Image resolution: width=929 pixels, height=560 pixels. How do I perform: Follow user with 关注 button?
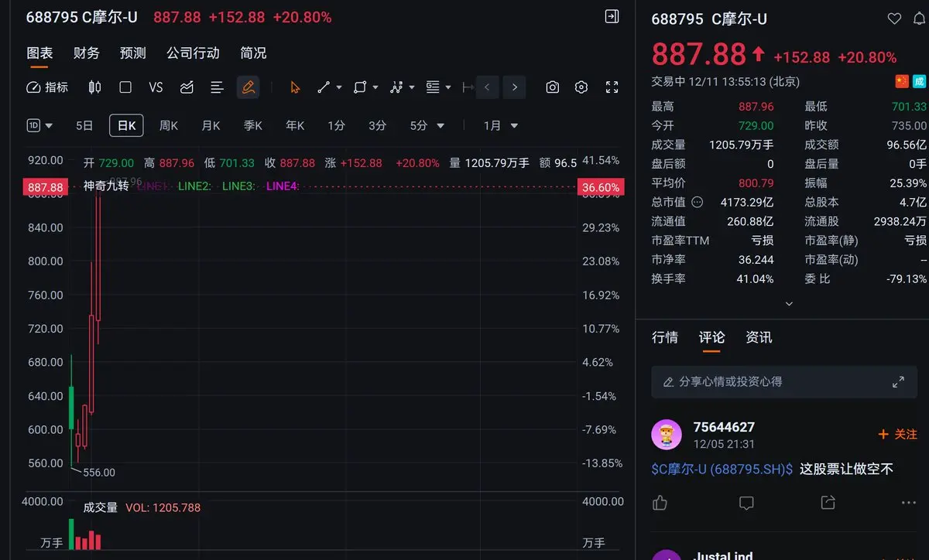point(898,435)
